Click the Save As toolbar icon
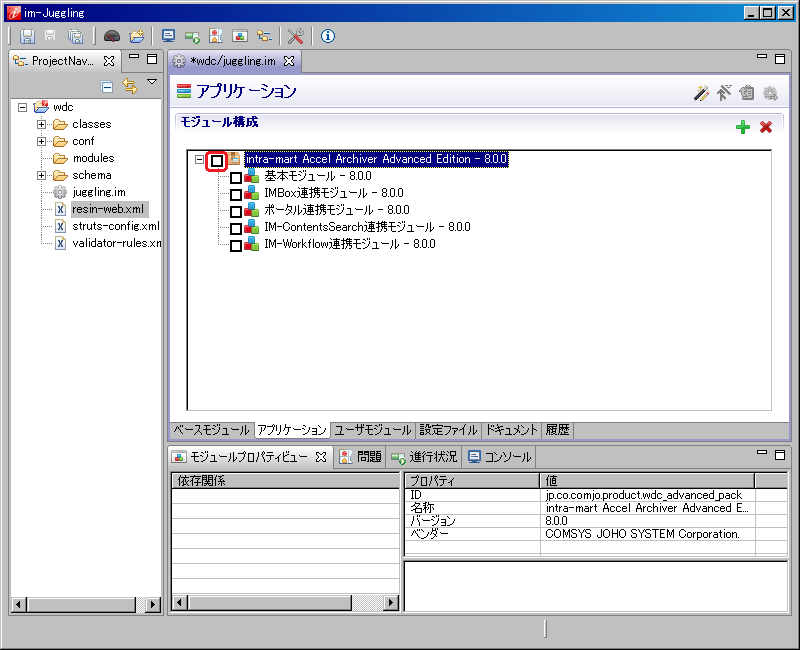The height and width of the screenshot is (650, 800). click(x=50, y=35)
